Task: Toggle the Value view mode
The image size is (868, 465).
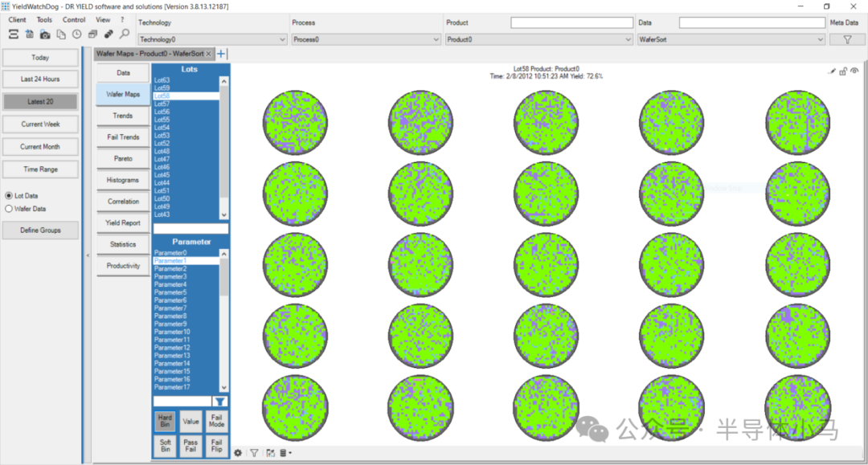Action: (x=190, y=422)
